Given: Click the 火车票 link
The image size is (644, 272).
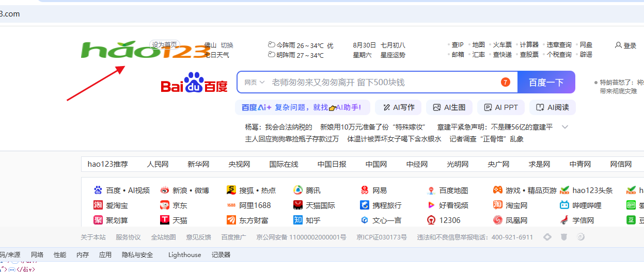Looking at the screenshot, I should [x=502, y=45].
